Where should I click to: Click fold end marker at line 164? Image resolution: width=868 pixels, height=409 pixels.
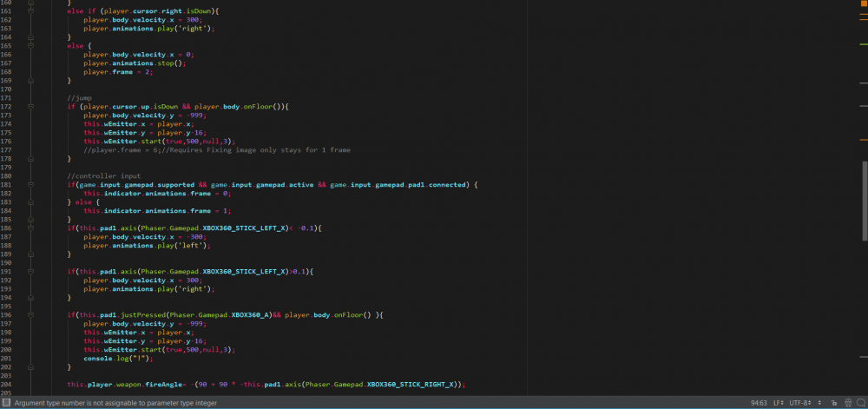[x=30, y=37]
